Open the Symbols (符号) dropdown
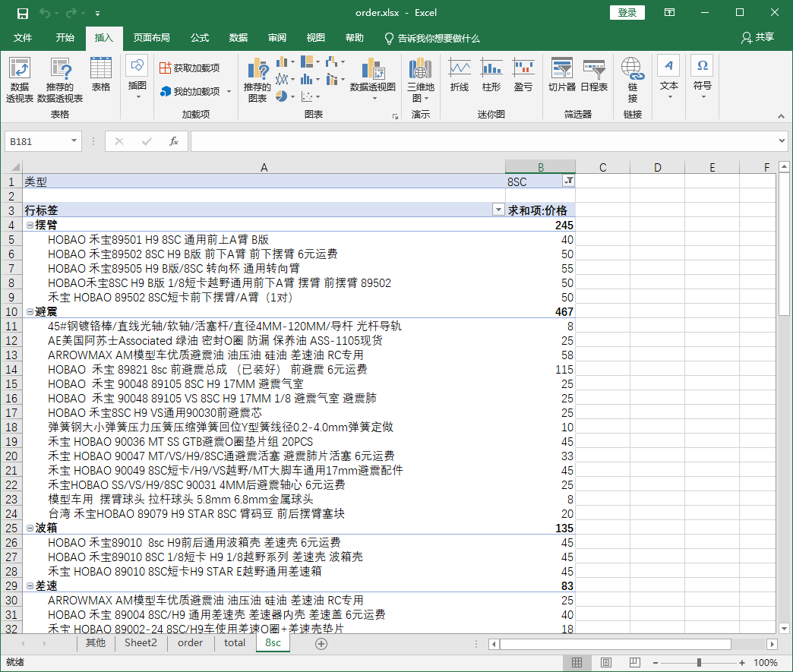This screenshot has width=793, height=672. pyautogui.click(x=703, y=78)
